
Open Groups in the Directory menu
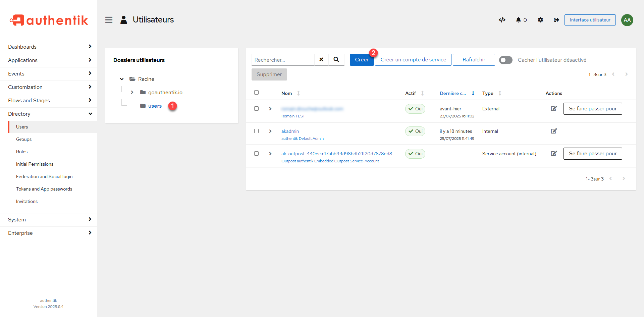pos(24,139)
